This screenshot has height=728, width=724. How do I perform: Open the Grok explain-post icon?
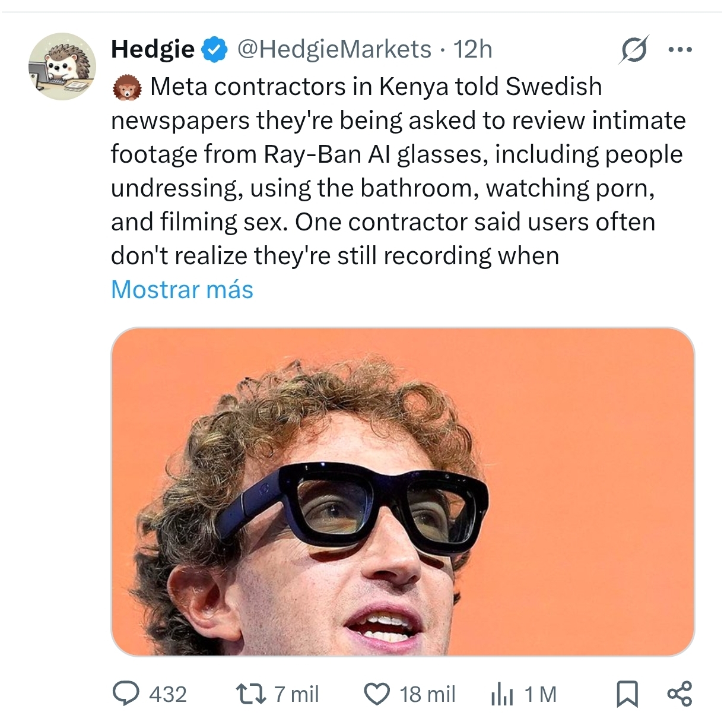[x=633, y=49]
